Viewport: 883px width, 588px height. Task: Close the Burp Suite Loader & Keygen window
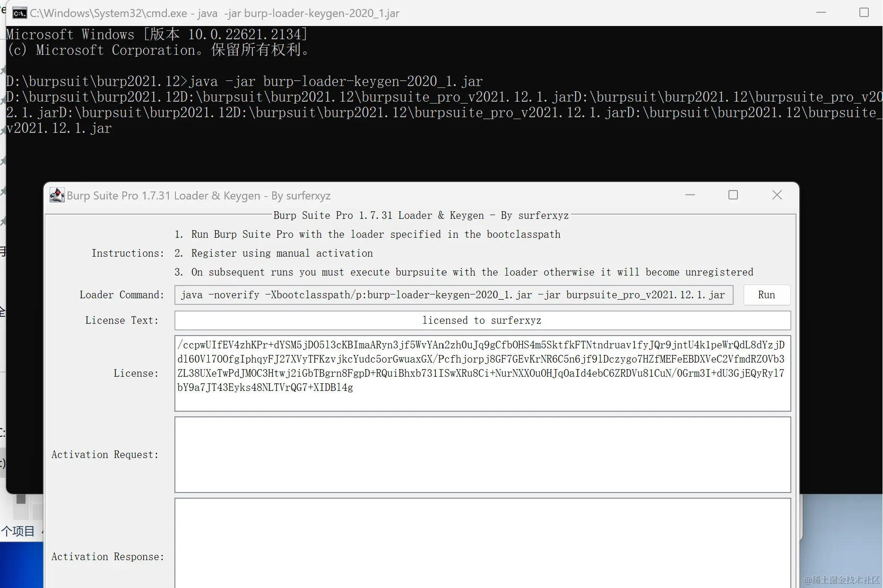[x=777, y=195]
